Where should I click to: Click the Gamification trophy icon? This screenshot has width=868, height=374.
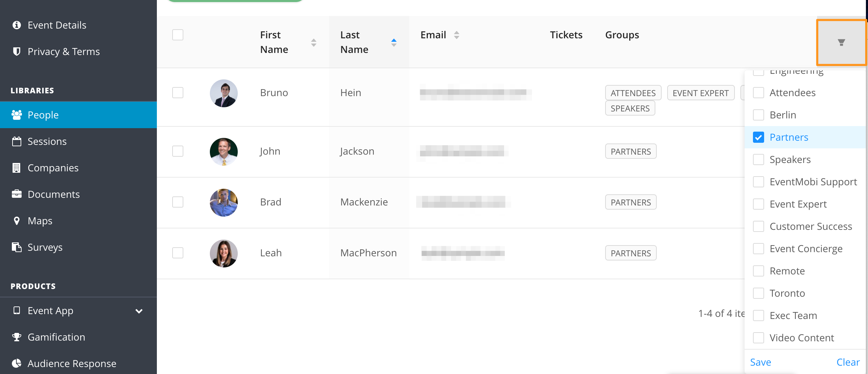pyautogui.click(x=16, y=337)
